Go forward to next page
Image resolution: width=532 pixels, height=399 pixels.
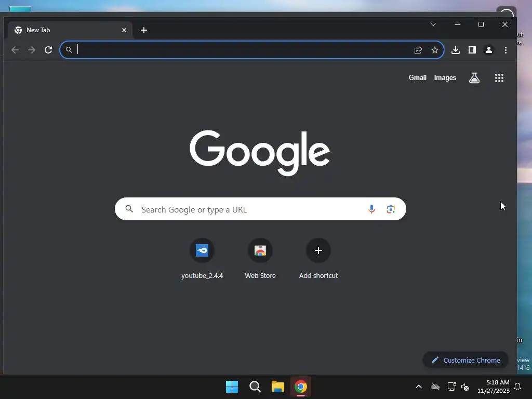[x=32, y=50]
